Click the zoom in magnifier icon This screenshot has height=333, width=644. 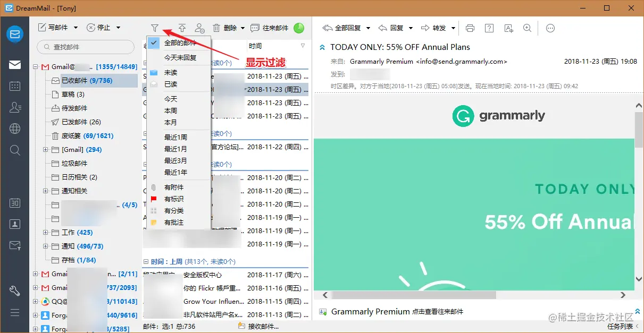point(527,28)
